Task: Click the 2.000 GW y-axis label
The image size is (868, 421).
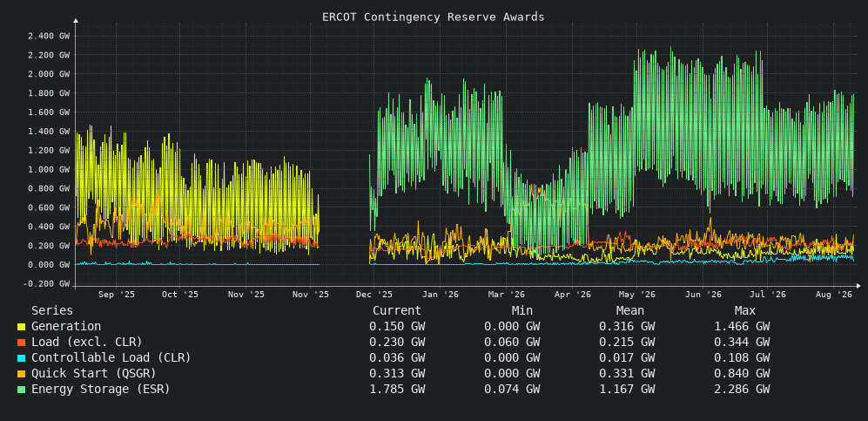Action: click(49, 74)
